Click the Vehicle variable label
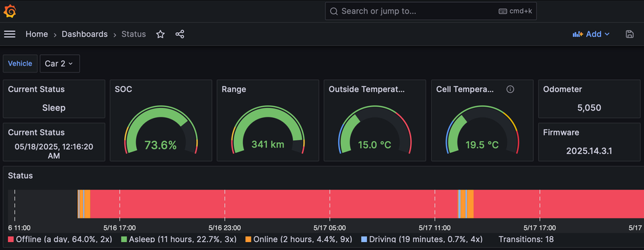Screen dimensions: 644x250 pyautogui.click(x=20, y=64)
